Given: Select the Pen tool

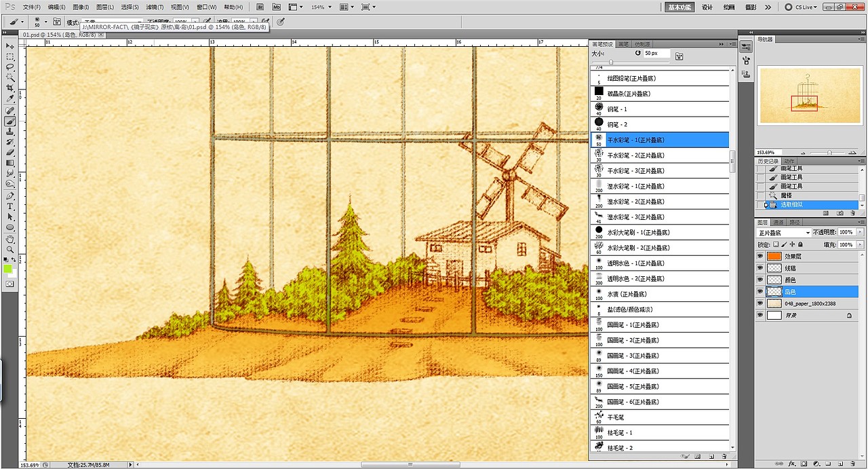Looking at the screenshot, I should (10, 195).
